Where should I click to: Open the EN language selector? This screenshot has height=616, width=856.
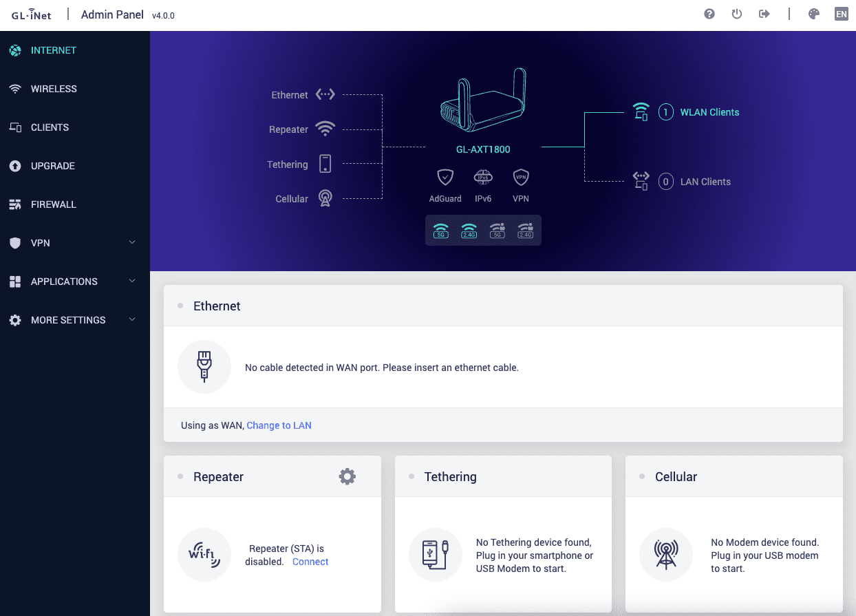tap(841, 14)
